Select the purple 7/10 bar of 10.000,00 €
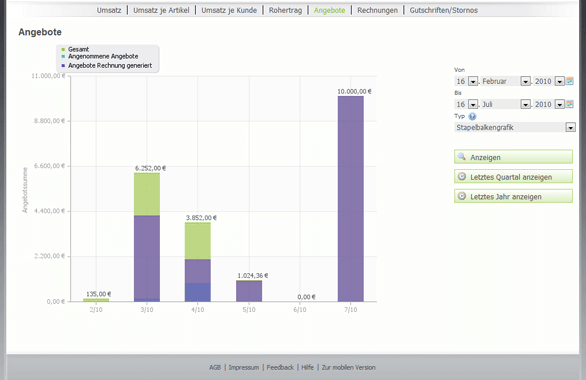 [x=351, y=199]
